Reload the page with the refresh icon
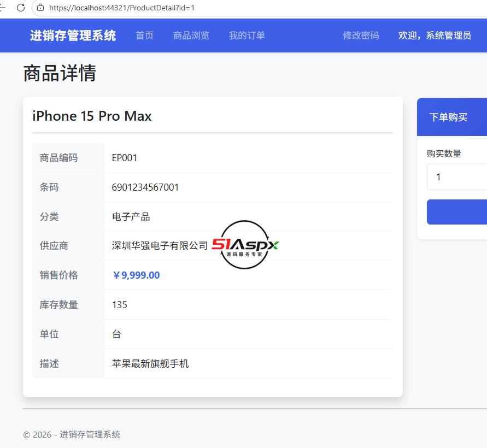487x448 pixels. (x=21, y=8)
